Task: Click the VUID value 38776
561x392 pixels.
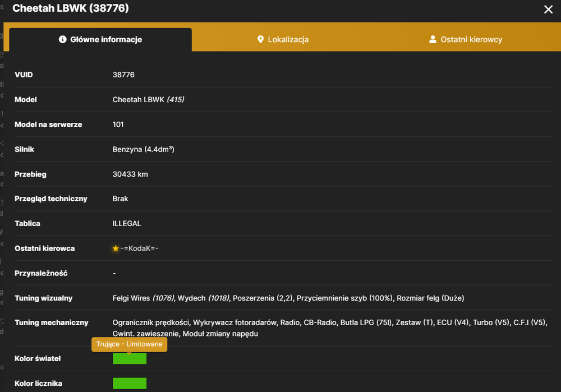Action: pyautogui.click(x=123, y=75)
